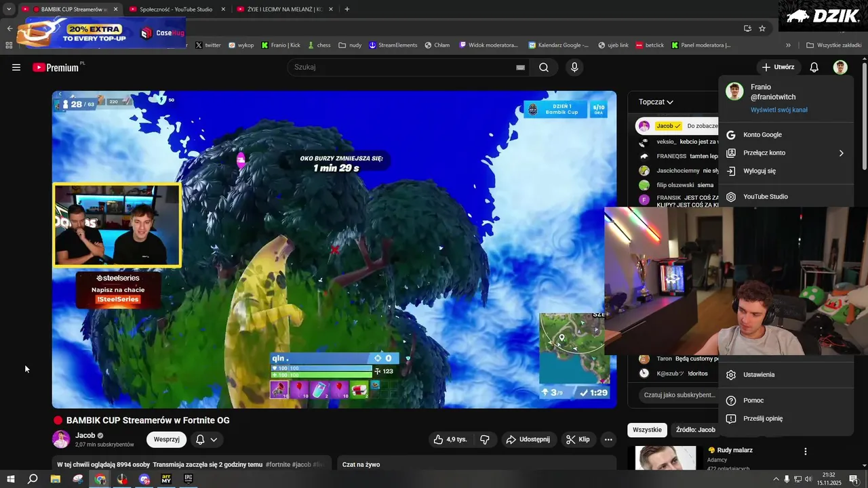The image size is (868, 488).
Task: Choose Wyloguj się from account menu
Action: 786,171
